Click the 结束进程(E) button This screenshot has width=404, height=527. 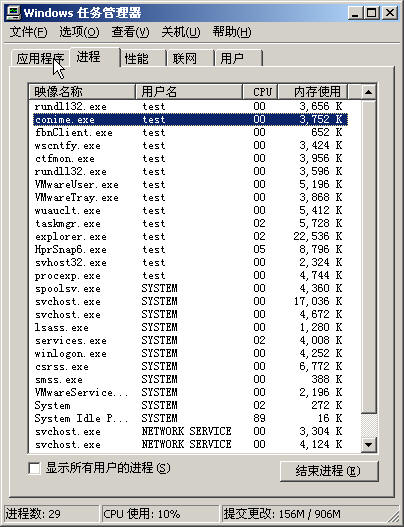point(329,471)
